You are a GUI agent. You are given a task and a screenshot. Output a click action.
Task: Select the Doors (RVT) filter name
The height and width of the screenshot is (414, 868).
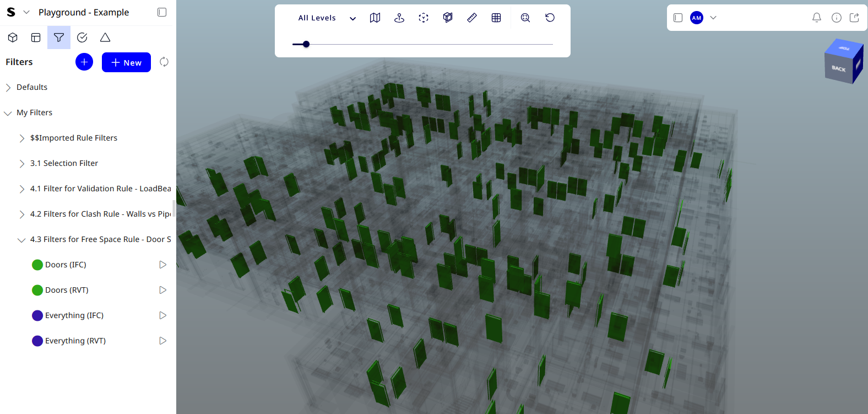point(67,290)
